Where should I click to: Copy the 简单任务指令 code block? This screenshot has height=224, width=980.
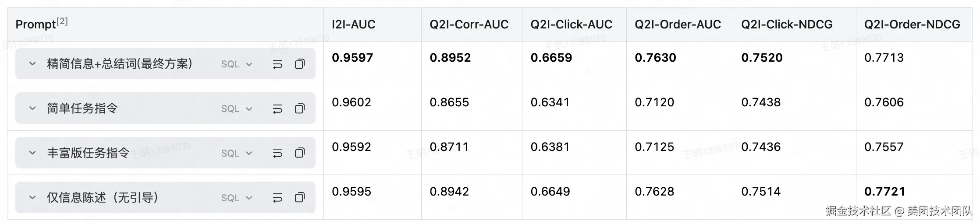click(300, 108)
